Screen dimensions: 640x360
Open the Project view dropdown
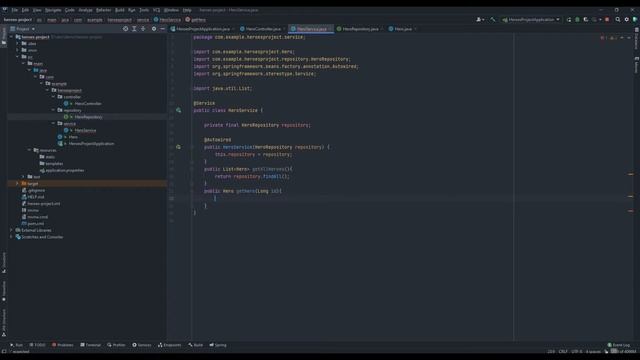[22, 29]
